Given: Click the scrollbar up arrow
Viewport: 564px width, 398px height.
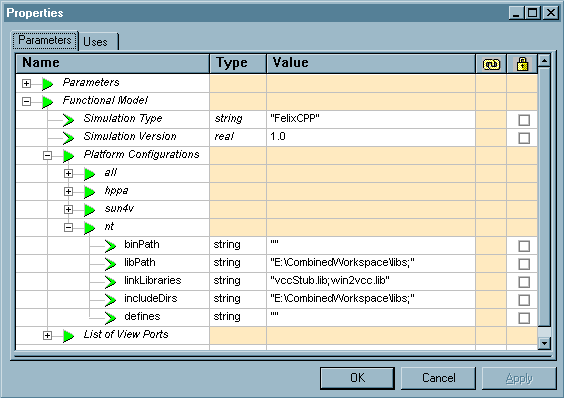Looking at the screenshot, I should pyautogui.click(x=544, y=61).
